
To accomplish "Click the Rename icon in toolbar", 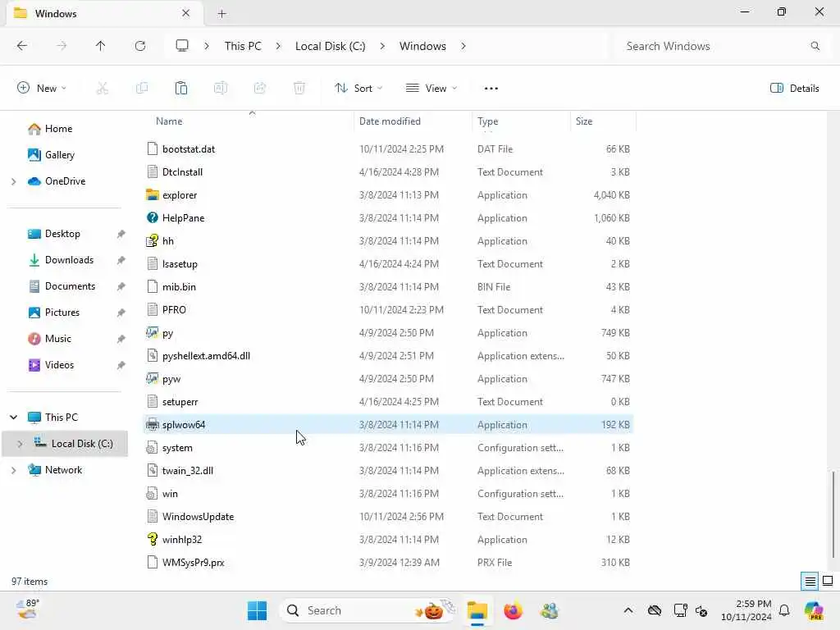I will tap(221, 89).
